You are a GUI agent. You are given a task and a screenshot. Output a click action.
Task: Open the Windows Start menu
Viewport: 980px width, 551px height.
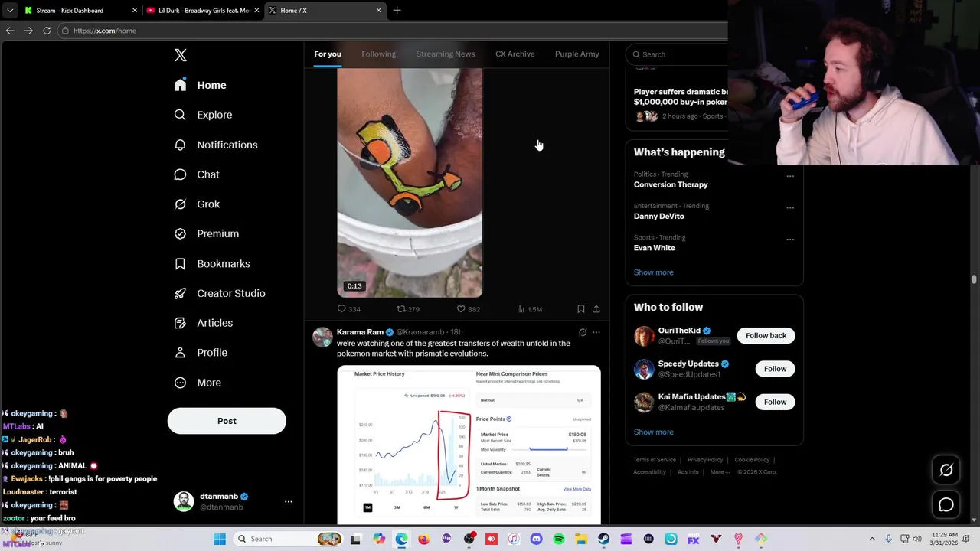coord(220,540)
